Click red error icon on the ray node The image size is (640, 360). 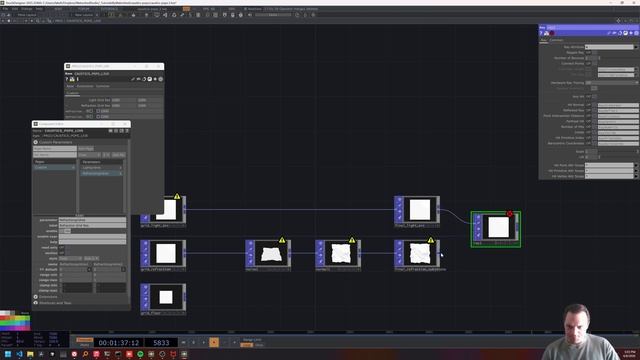pos(510,213)
